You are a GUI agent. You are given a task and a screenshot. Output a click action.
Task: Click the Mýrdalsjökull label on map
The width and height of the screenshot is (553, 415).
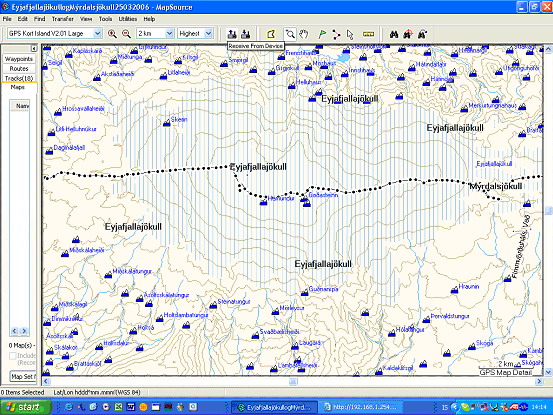pyautogui.click(x=495, y=186)
